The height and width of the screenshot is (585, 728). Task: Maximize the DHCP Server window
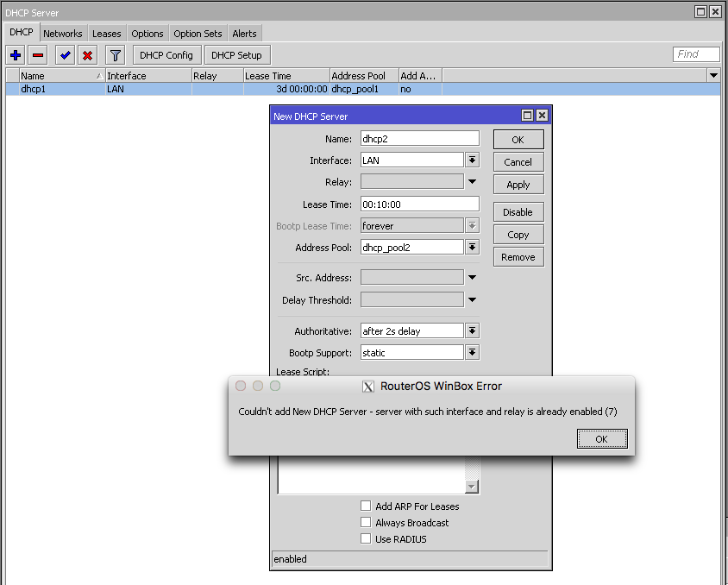[x=701, y=12]
